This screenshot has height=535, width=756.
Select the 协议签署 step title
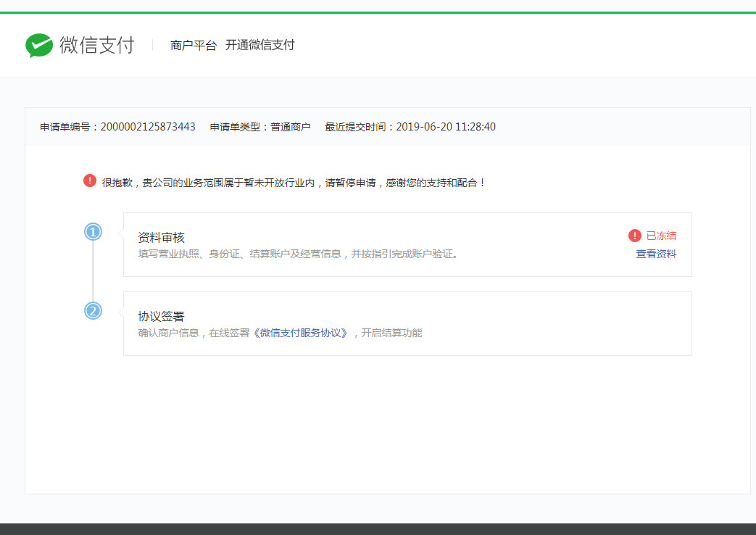pos(161,317)
